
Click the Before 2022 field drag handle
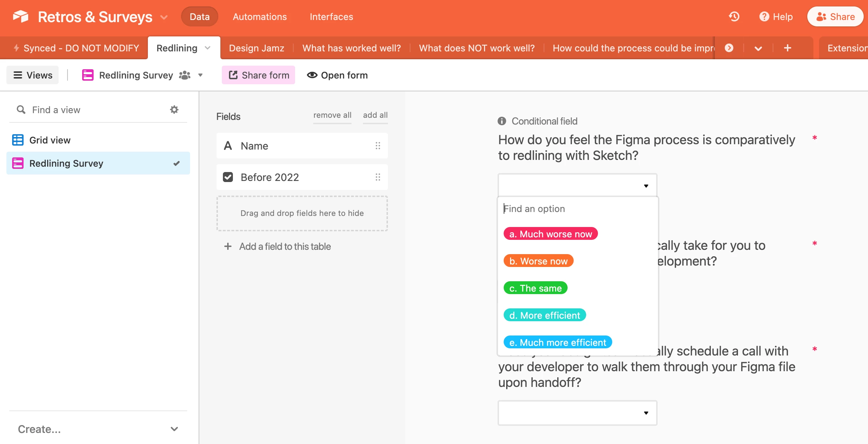click(x=378, y=177)
